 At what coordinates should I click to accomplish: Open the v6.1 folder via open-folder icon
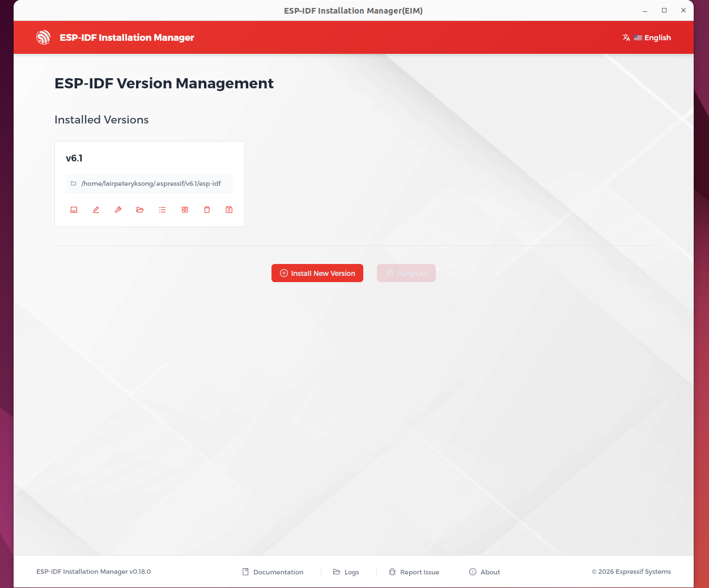click(140, 210)
